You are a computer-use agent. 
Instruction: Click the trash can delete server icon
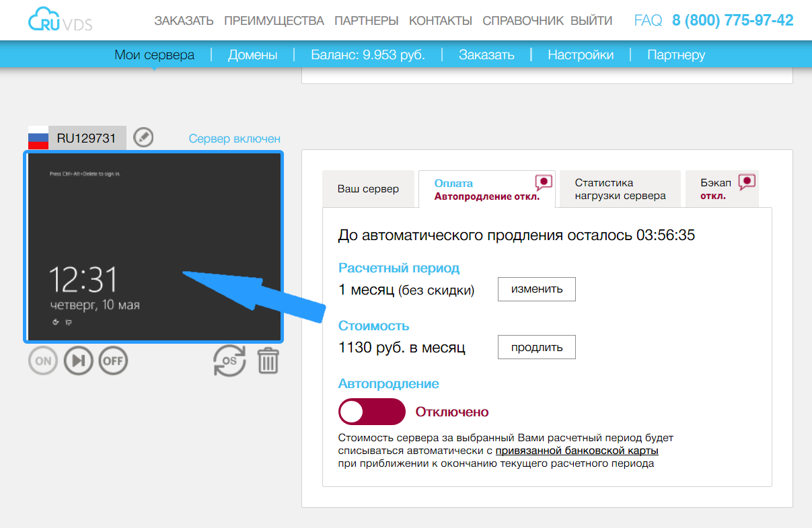[x=268, y=361]
